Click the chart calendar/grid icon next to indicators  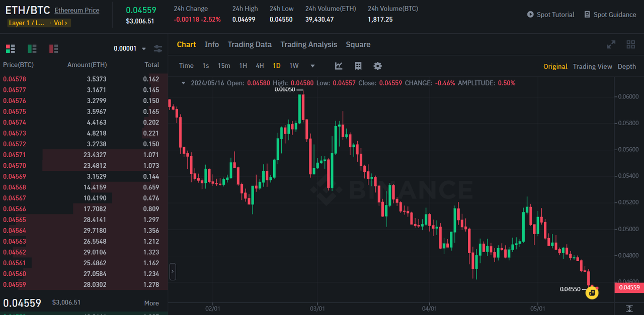358,66
